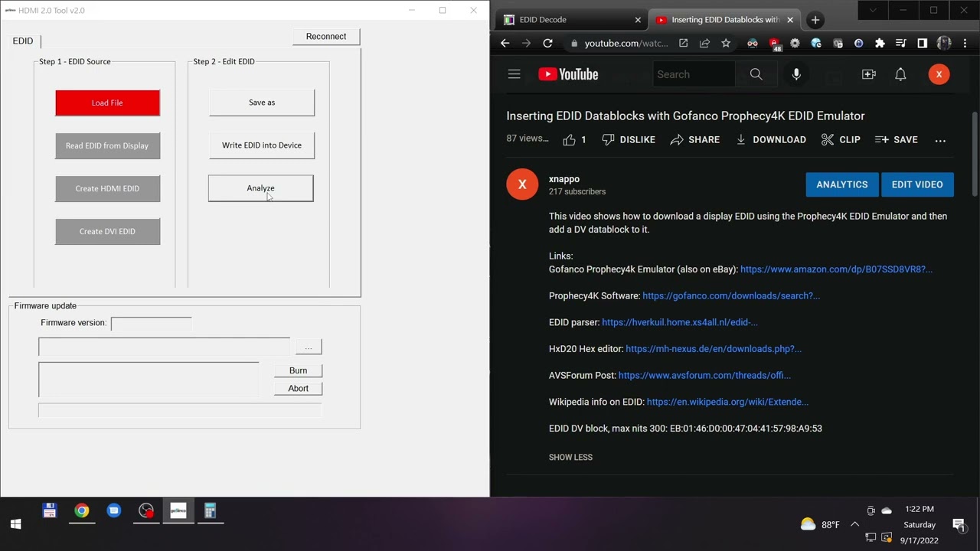Open Chrome media controls icon
This screenshot has height=551, width=980.
click(901, 44)
